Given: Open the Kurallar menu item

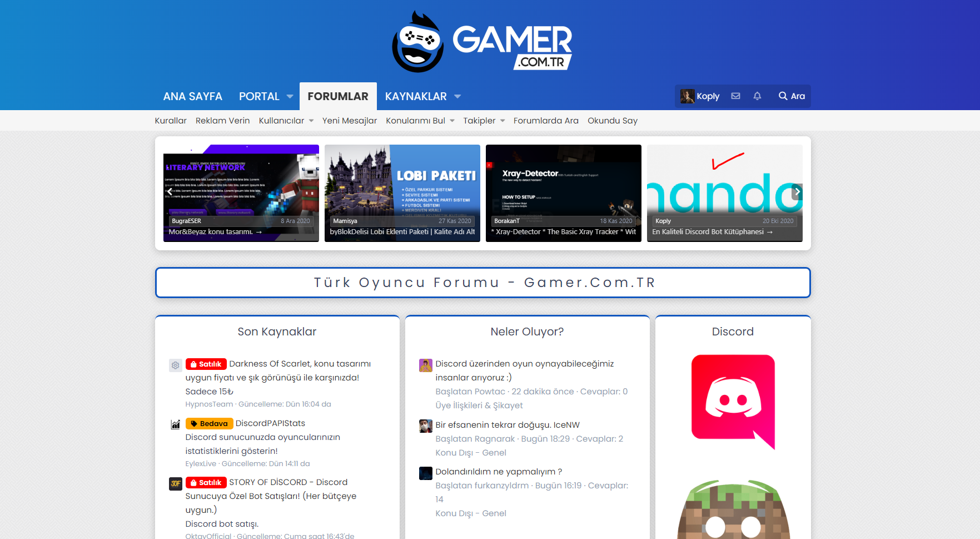Looking at the screenshot, I should pos(171,121).
